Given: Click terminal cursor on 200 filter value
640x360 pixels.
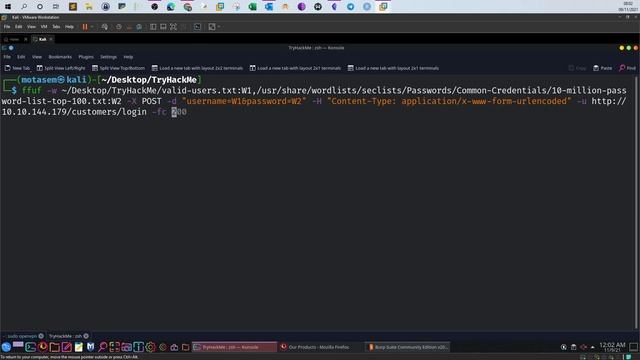Looking at the screenshot, I should pyautogui.click(x=174, y=112).
